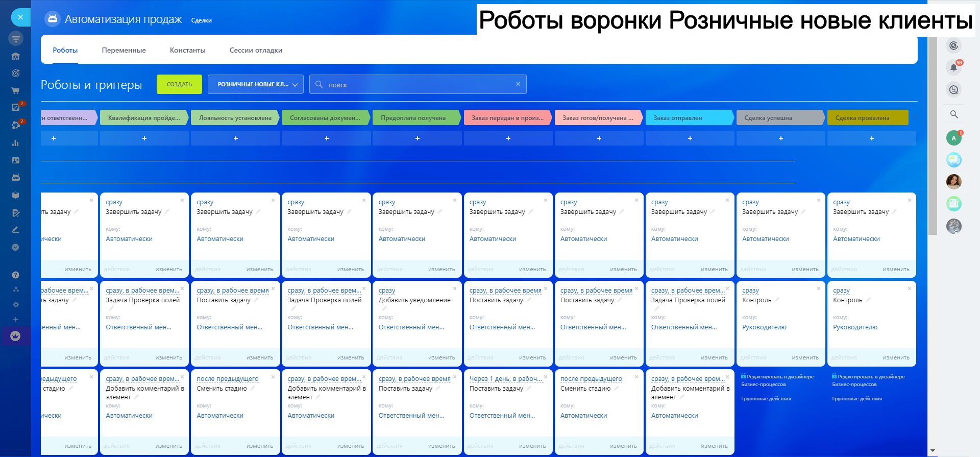Image resolution: width=980 pixels, height=457 pixels.
Task: Open the signature pen icon in left sidebar
Action: (16, 230)
